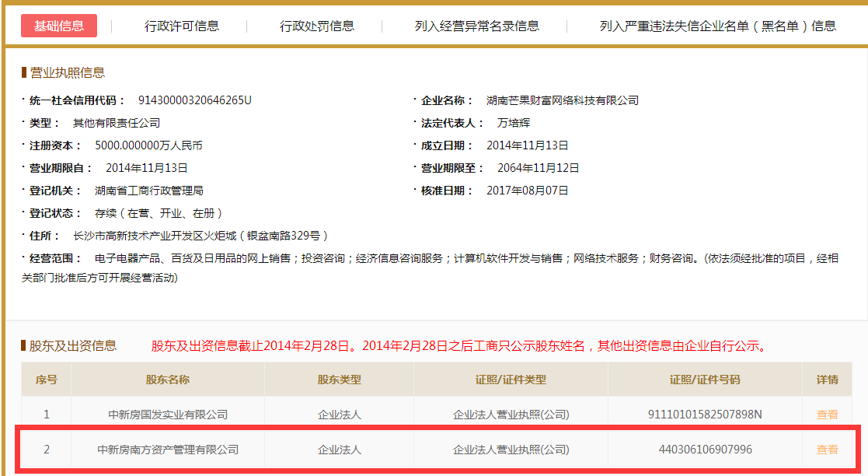Screen dimensions: 868x476
Task: Click the 股东及出资信息 section heading
Action: click(72, 346)
